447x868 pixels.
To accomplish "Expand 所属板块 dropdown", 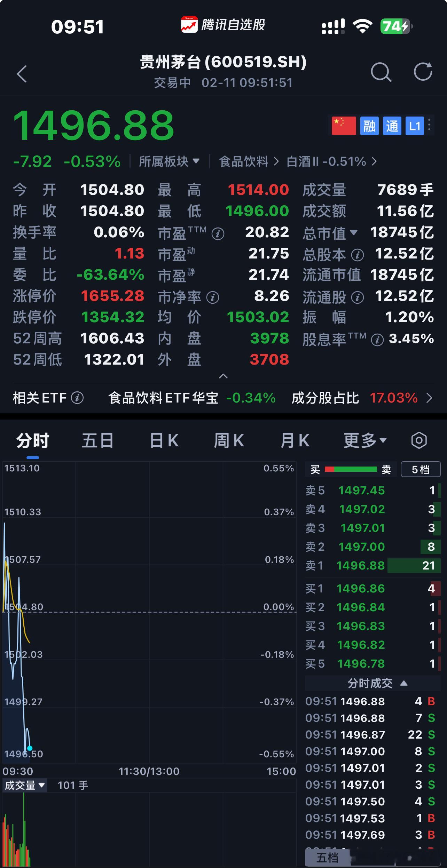I will [x=169, y=161].
